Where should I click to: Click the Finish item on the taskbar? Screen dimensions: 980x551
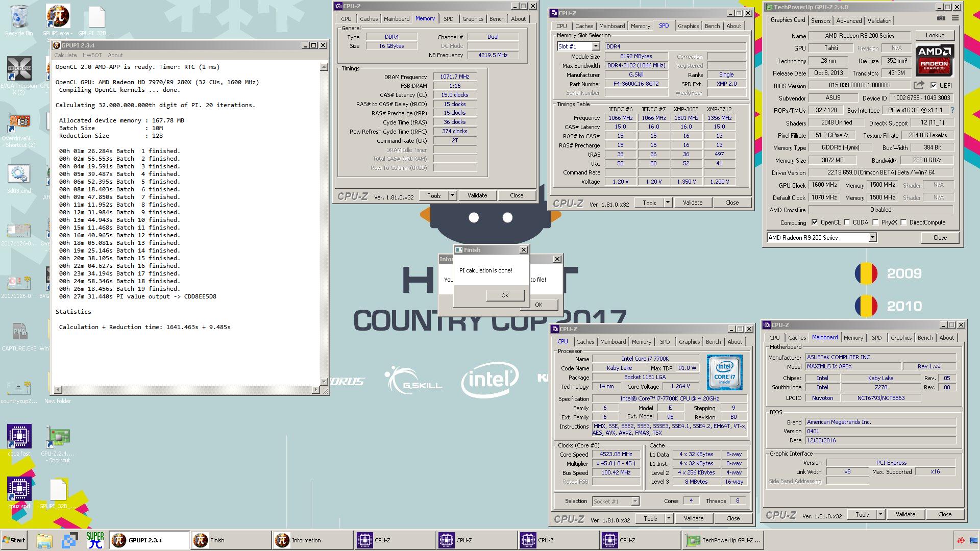coord(231,540)
